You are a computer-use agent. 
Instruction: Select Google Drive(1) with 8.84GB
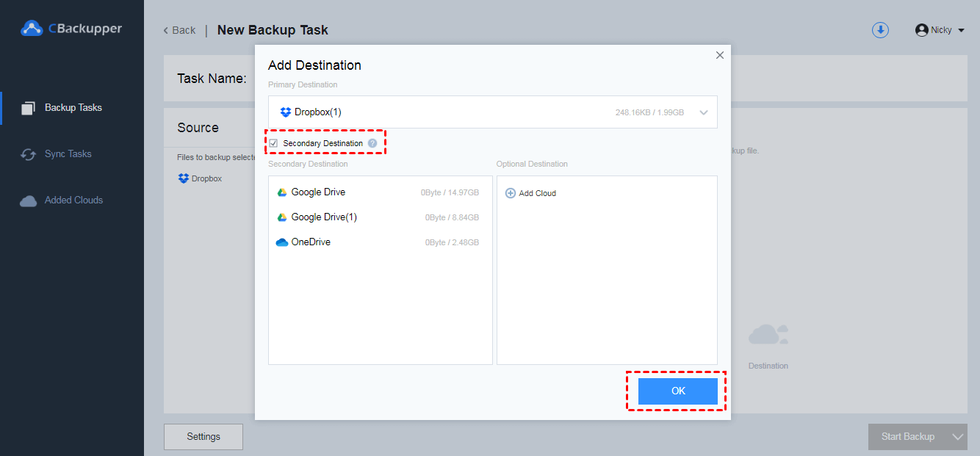(380, 217)
